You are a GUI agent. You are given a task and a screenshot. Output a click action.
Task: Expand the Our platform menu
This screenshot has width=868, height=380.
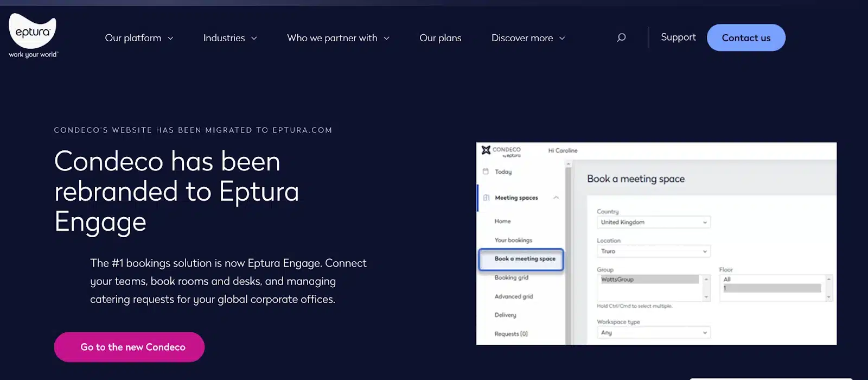pyautogui.click(x=139, y=38)
